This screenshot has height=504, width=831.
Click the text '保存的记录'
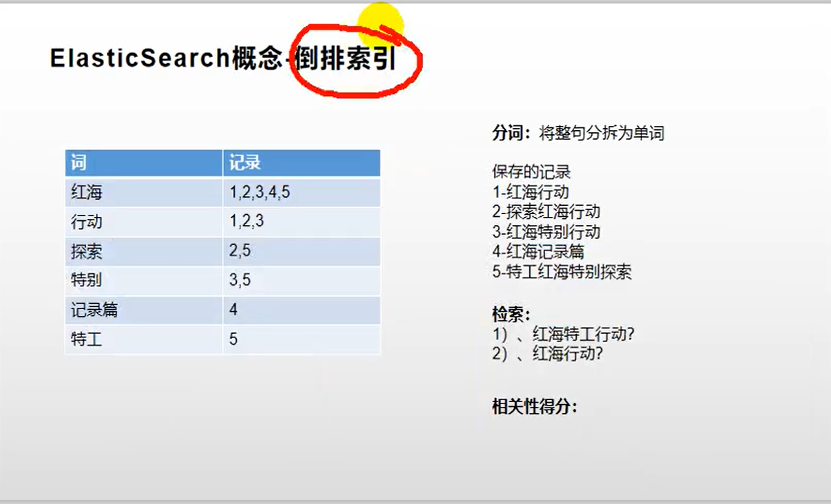tap(531, 171)
